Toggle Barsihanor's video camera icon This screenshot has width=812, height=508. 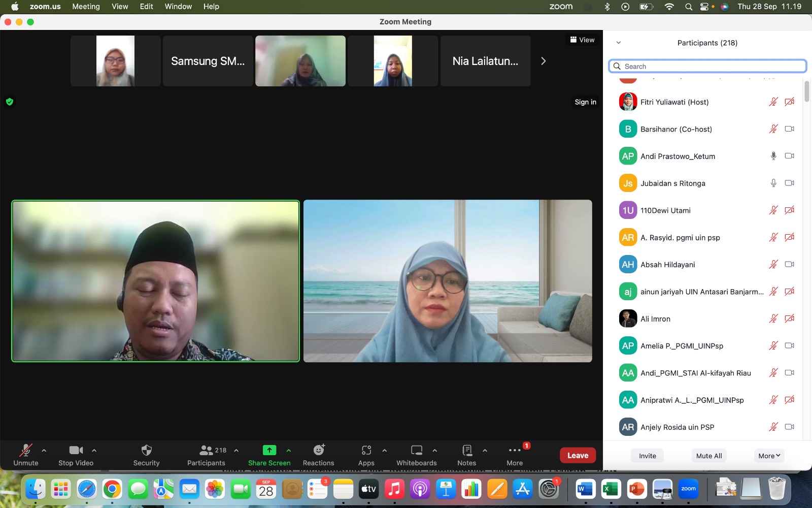tap(790, 129)
